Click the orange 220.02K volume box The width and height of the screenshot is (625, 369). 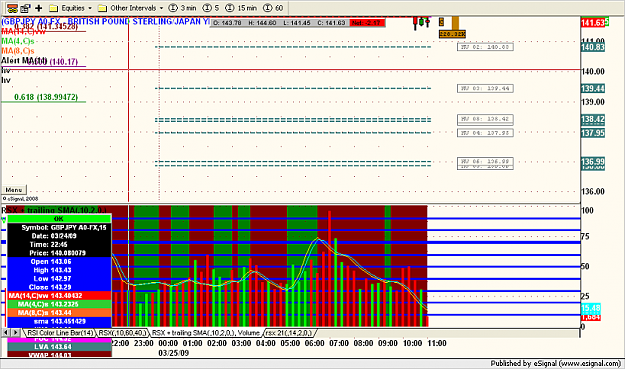tap(452, 34)
